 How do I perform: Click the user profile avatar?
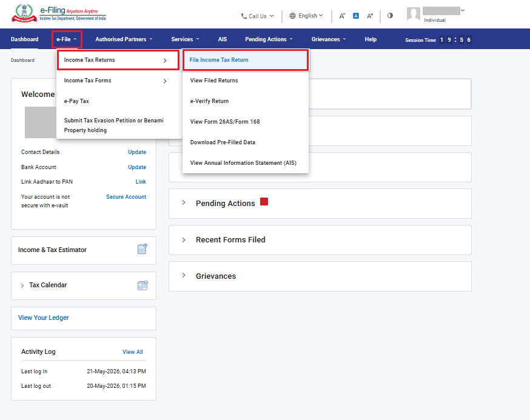(413, 14)
